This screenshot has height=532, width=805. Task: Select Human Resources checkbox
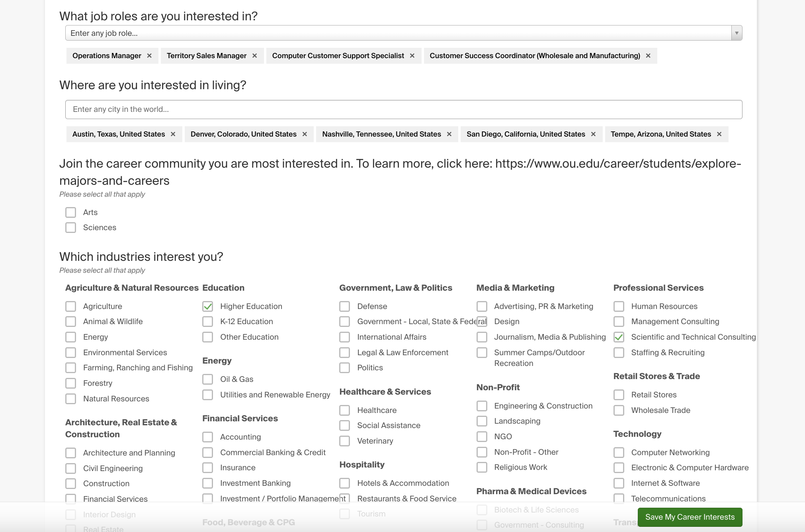(619, 306)
